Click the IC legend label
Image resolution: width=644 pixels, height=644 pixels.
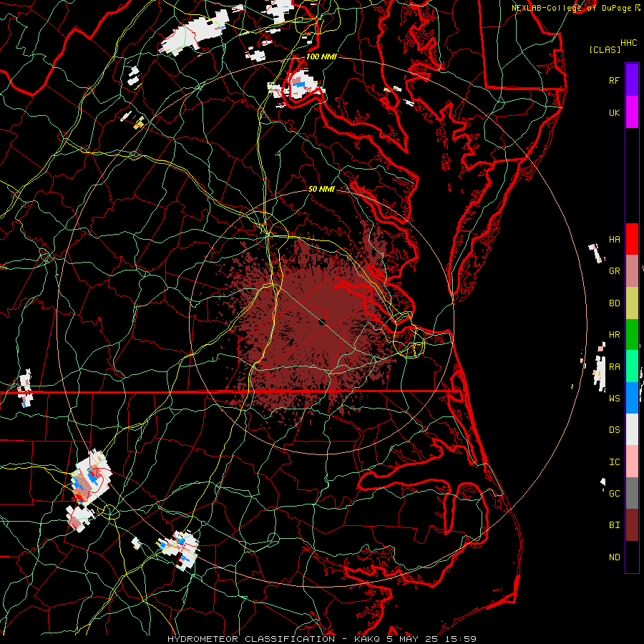[x=615, y=462]
